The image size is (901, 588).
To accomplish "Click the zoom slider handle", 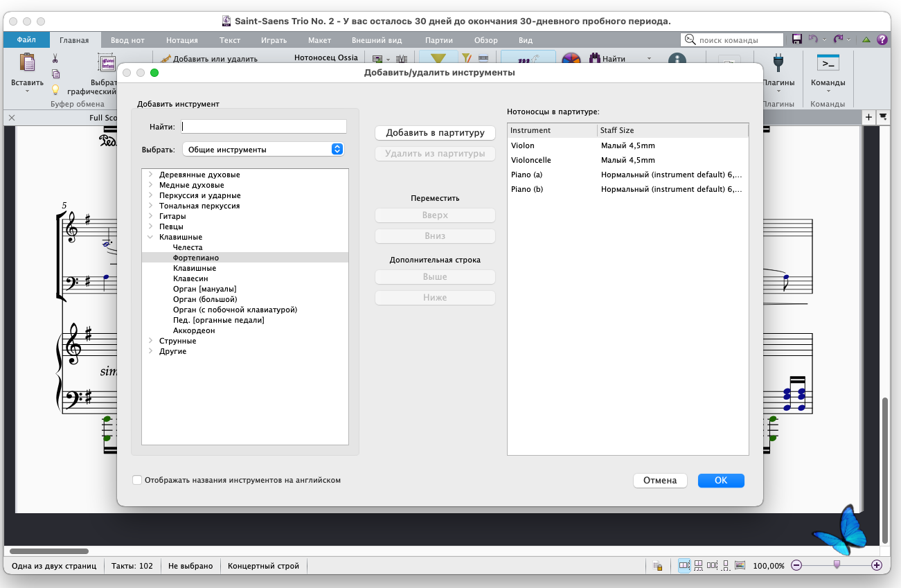I will coord(837,565).
